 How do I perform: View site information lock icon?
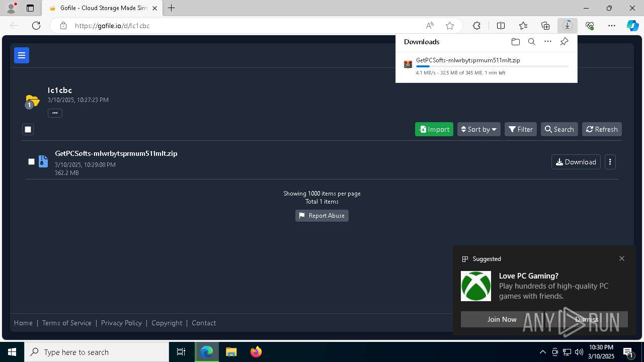click(x=63, y=26)
